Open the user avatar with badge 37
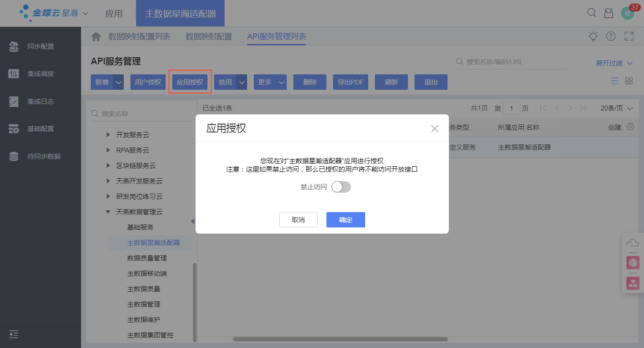 pos(628,13)
